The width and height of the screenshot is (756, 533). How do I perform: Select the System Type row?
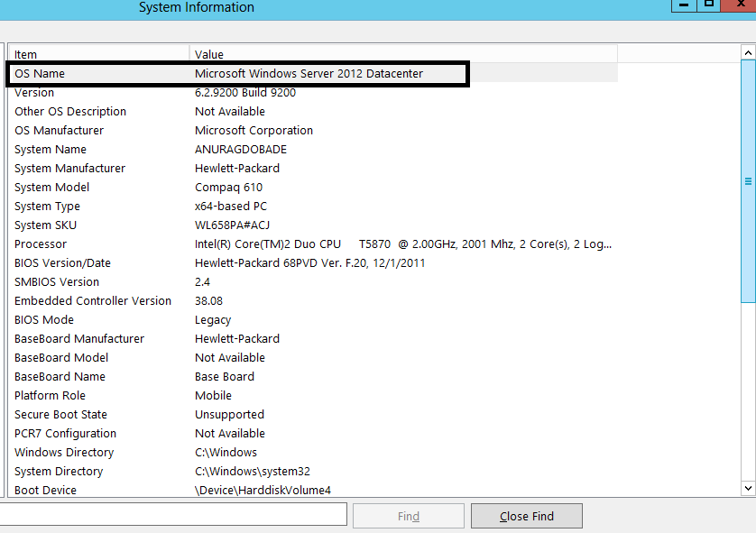[313, 206]
